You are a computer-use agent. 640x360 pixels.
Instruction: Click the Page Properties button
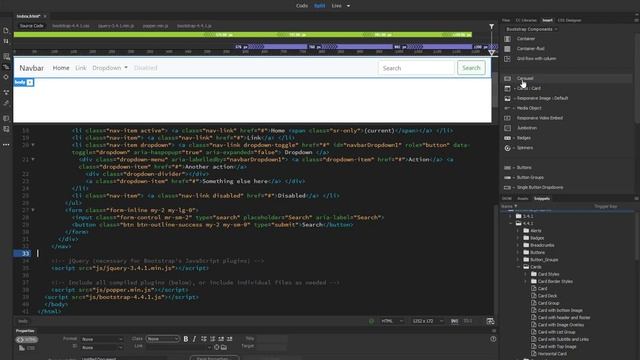tap(215, 358)
